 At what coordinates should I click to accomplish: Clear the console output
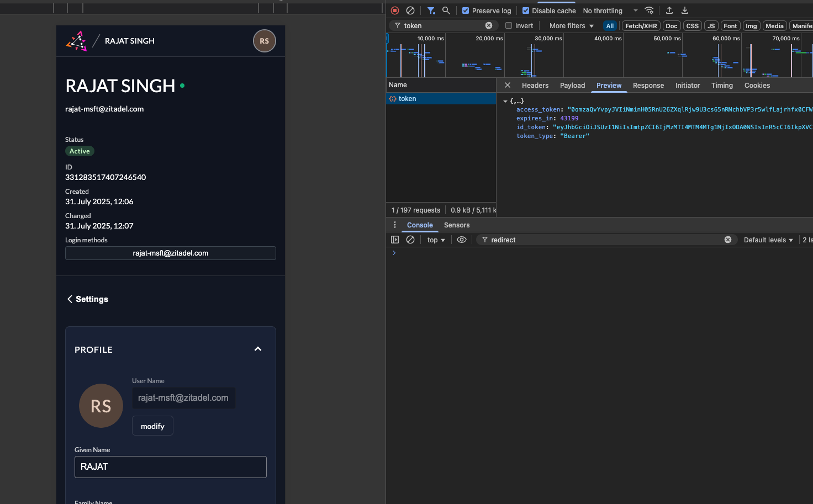410,240
